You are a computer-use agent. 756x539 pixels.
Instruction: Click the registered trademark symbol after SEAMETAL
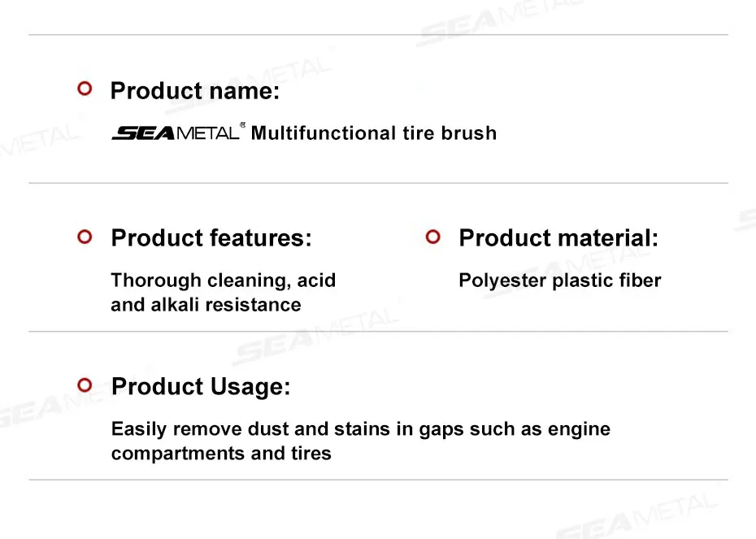[242, 125]
